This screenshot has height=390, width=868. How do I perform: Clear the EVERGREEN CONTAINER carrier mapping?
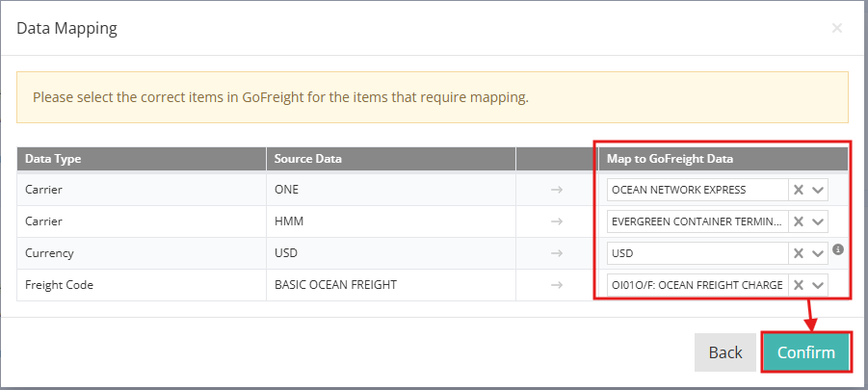click(798, 221)
